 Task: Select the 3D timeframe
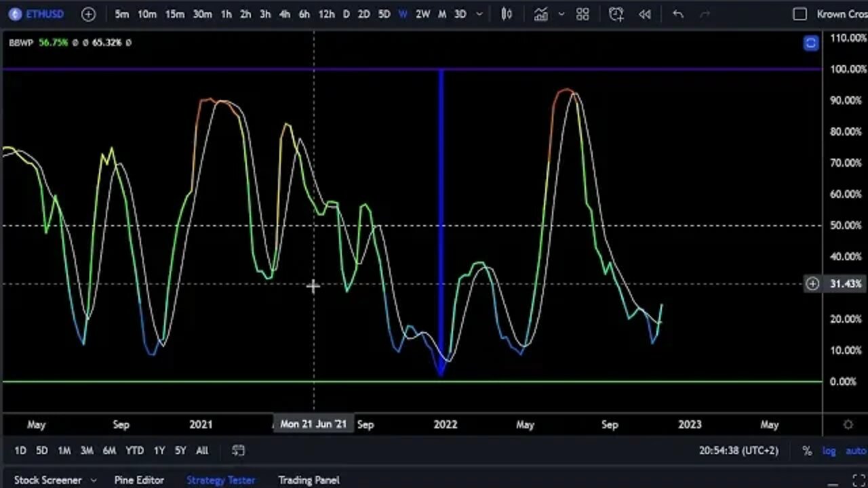[460, 14]
